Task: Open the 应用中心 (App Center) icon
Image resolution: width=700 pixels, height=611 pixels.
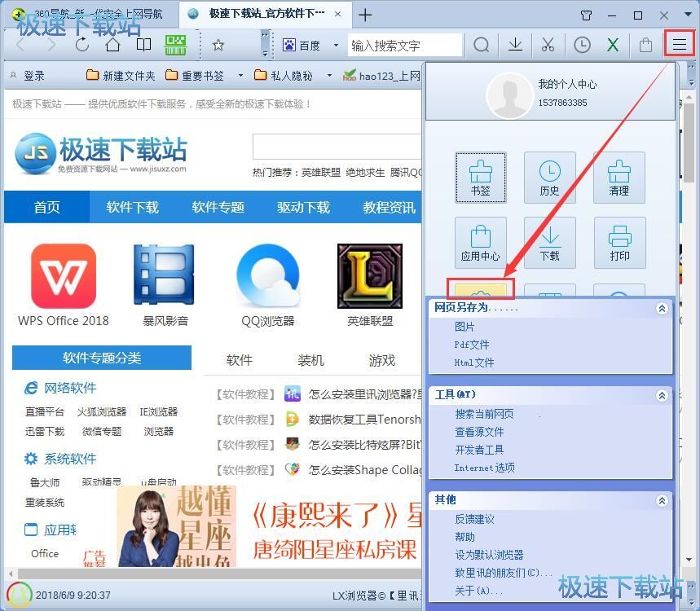Action: 480,242
